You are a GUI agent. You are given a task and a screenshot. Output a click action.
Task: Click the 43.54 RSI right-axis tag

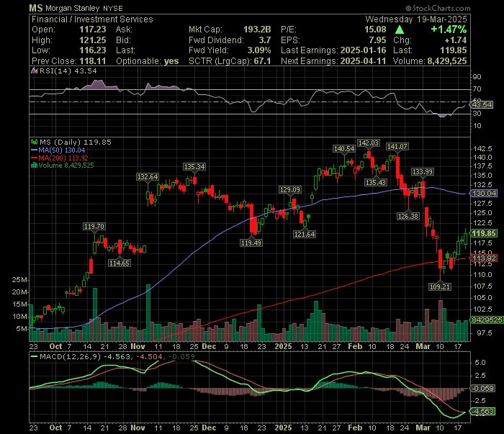point(482,105)
